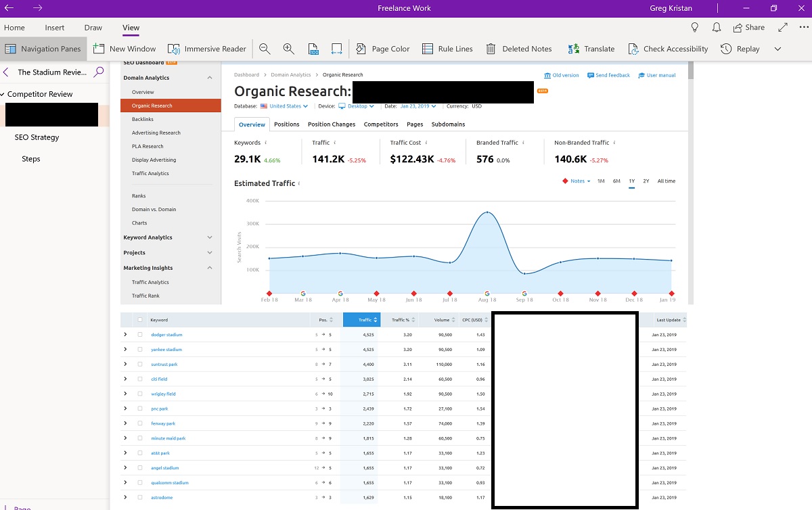The height and width of the screenshot is (510, 812).
Task: Open the United States database dropdown
Action: [x=284, y=106]
